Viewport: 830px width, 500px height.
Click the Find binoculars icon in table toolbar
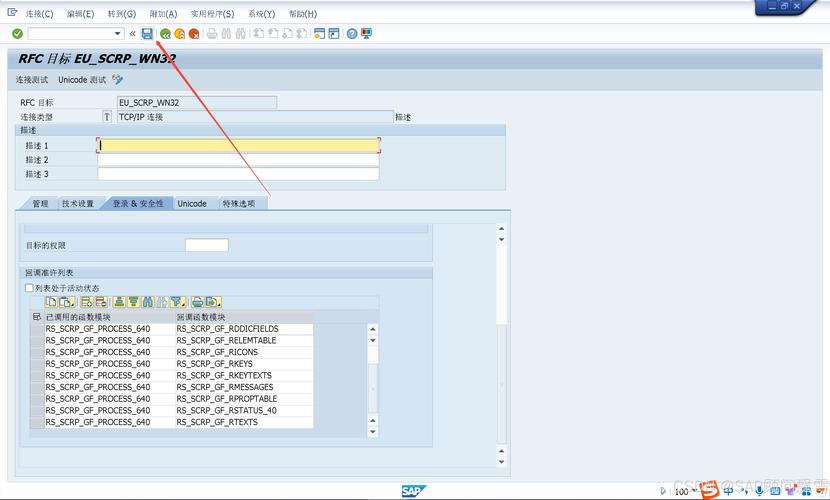click(147, 301)
